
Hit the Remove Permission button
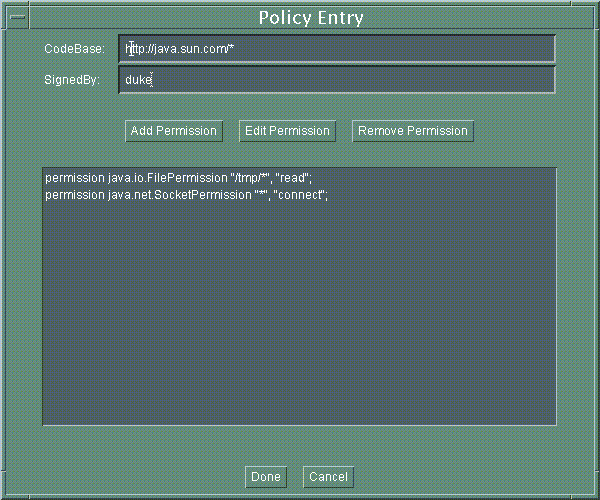coord(412,131)
